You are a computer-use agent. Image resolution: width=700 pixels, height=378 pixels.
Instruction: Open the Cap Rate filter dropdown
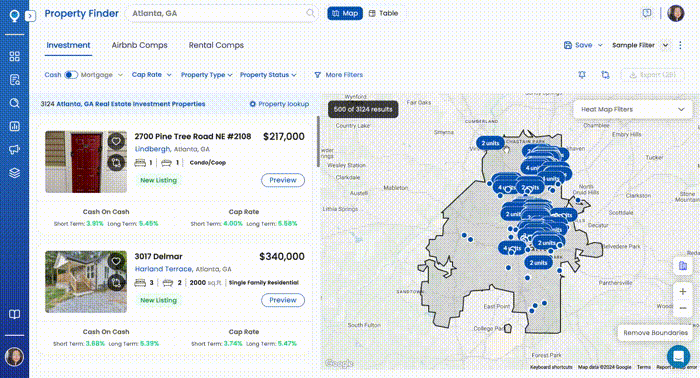(x=151, y=75)
